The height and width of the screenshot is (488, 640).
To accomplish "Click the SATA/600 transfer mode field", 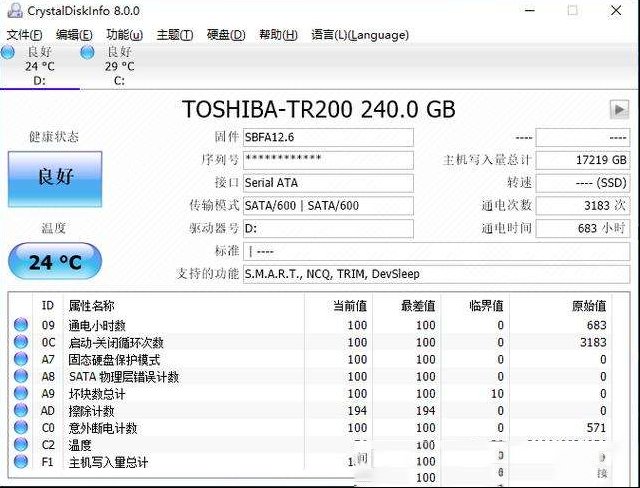I will (328, 206).
